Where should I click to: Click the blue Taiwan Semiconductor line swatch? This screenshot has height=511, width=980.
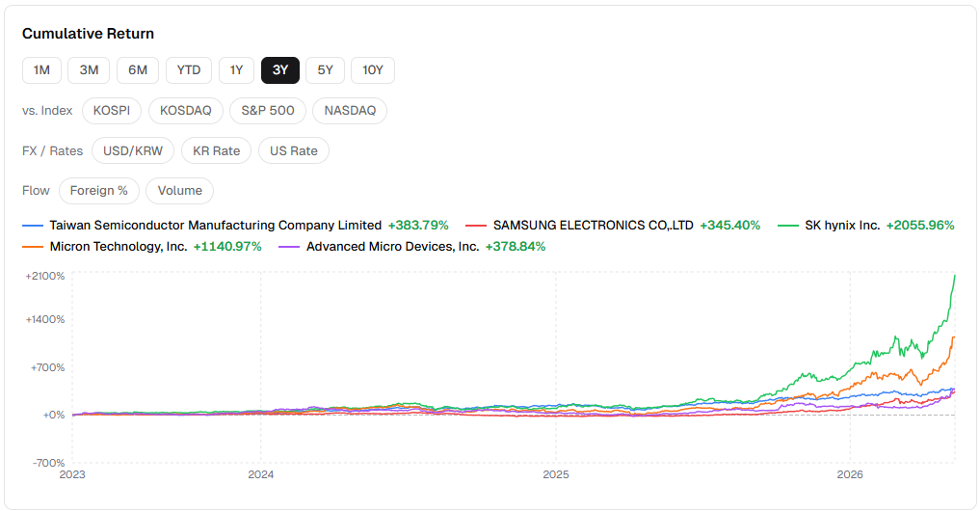[33, 226]
